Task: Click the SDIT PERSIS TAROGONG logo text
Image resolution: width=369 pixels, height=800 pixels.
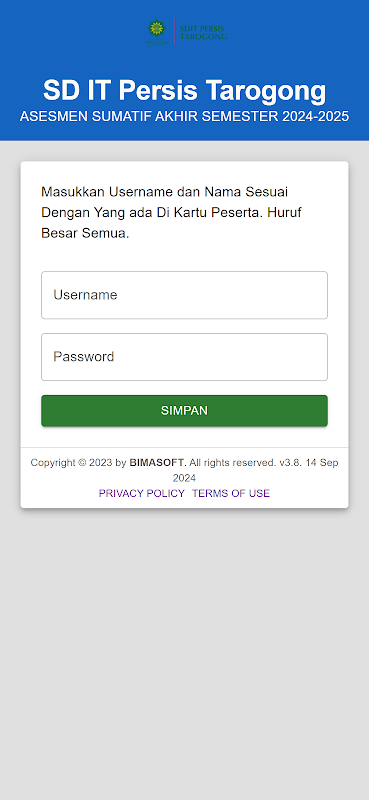Action: [204, 33]
